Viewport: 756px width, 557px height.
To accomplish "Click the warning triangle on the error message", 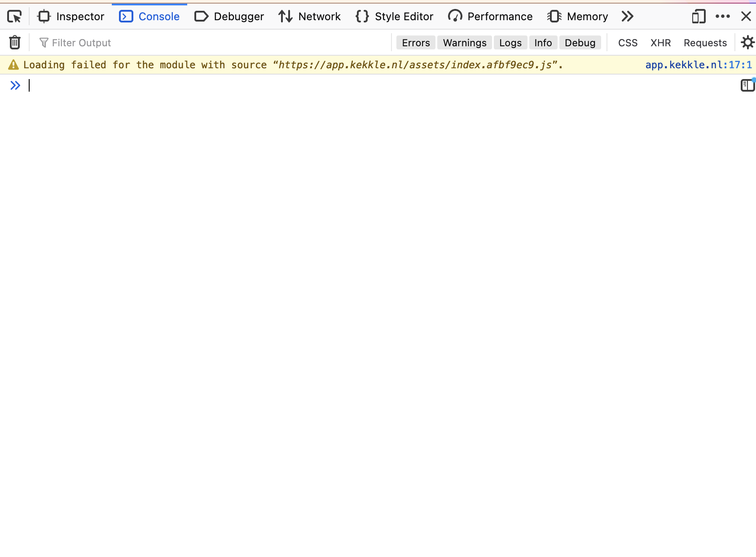I will click(x=13, y=65).
